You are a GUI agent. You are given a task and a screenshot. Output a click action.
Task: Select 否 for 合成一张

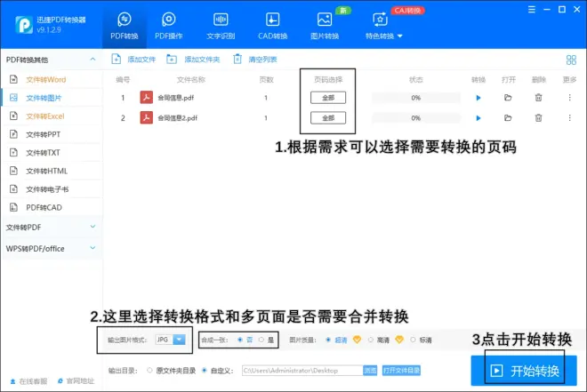(x=245, y=340)
